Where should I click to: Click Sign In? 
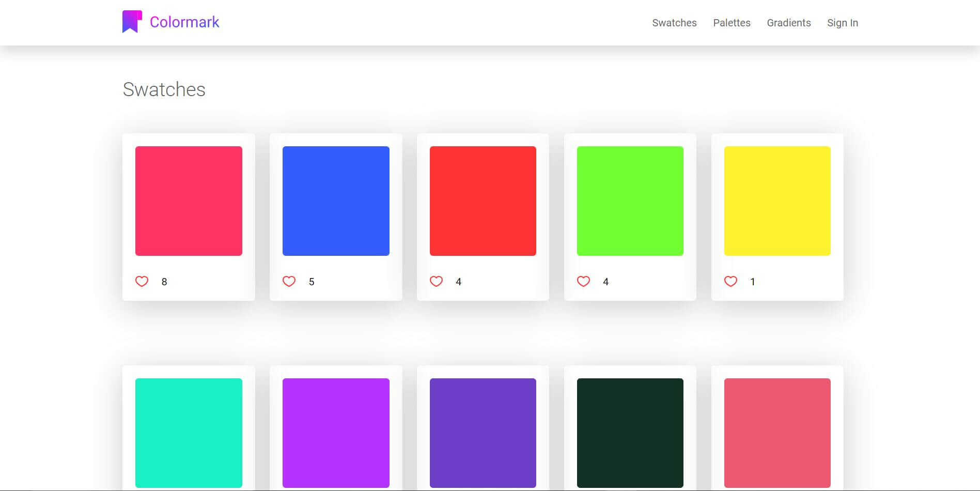(842, 23)
